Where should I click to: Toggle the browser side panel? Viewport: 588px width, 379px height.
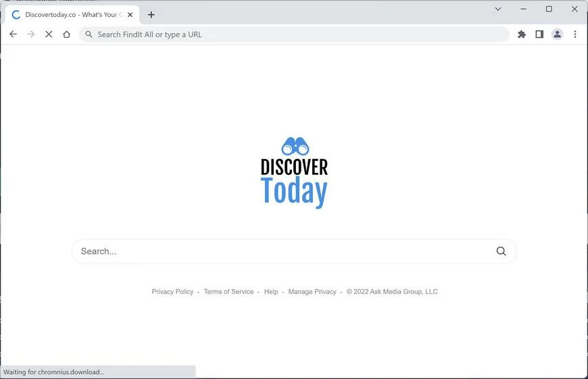tap(539, 34)
